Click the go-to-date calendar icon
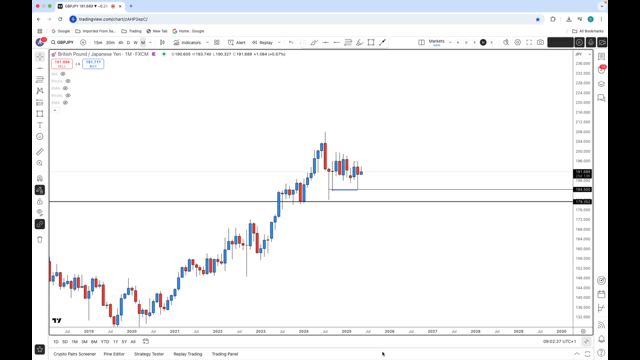The image size is (640, 360). pyautogui.click(x=146, y=341)
